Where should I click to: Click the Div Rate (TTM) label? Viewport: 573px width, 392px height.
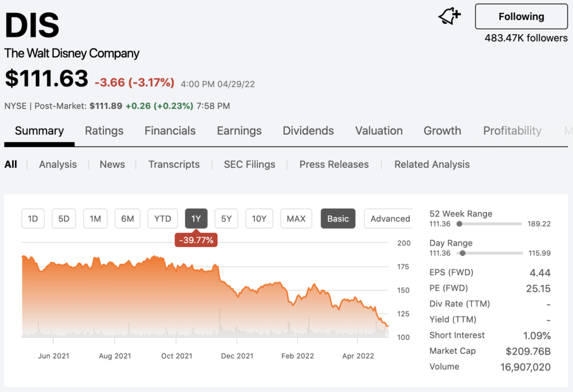(459, 304)
